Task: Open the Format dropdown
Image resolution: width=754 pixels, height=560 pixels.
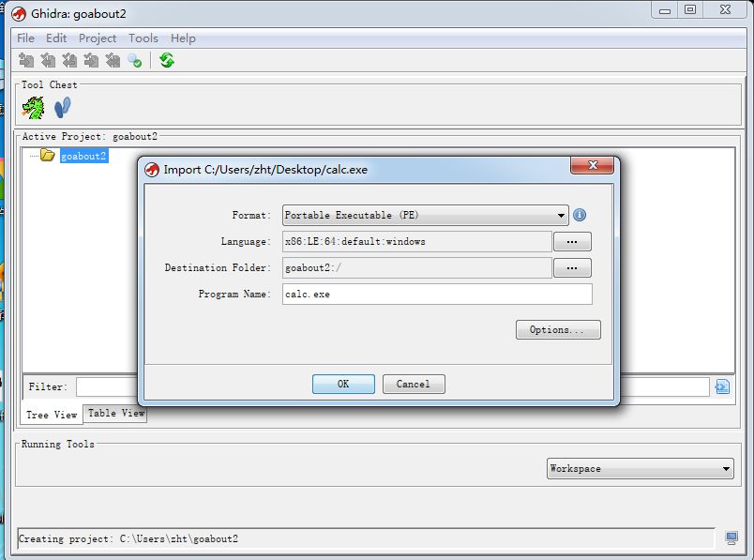Action: [425, 215]
